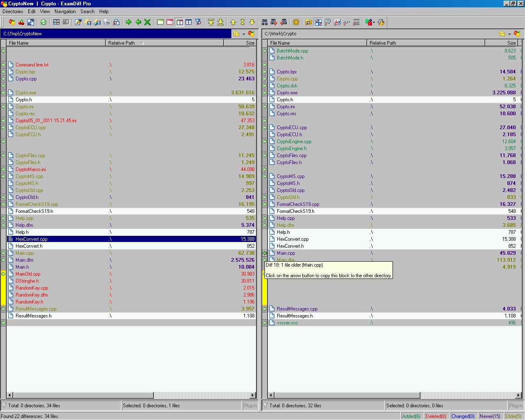Click the Compare files (apple) toolbar icon
Screen dimensions: 525x420
pos(12,22)
